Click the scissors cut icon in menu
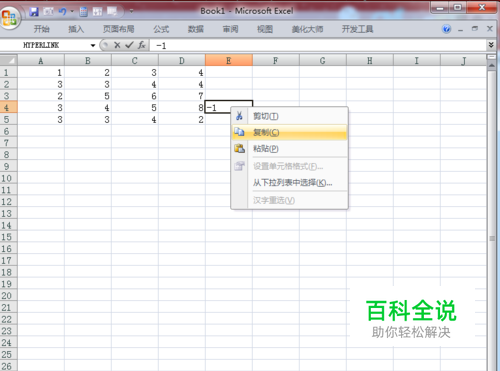 click(x=239, y=116)
